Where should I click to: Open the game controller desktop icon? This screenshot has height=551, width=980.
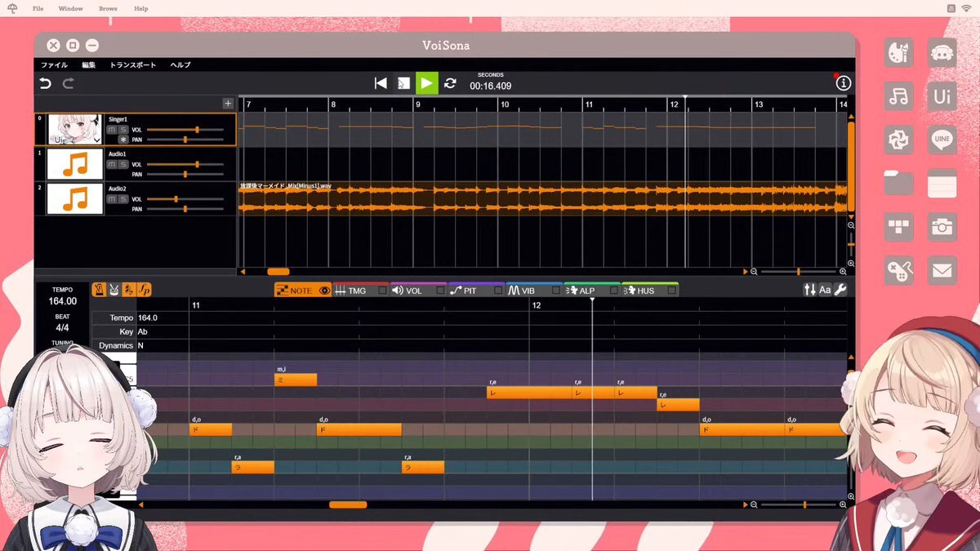tap(899, 270)
